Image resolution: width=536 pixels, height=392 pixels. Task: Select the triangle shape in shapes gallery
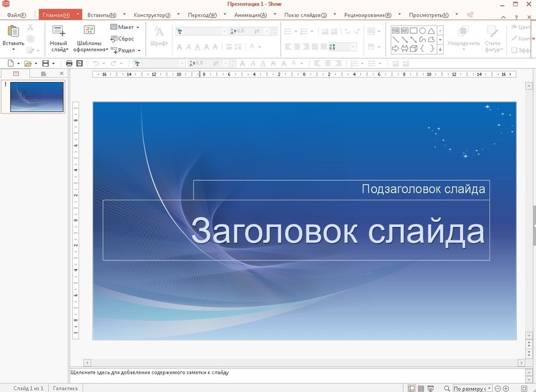[431, 30]
